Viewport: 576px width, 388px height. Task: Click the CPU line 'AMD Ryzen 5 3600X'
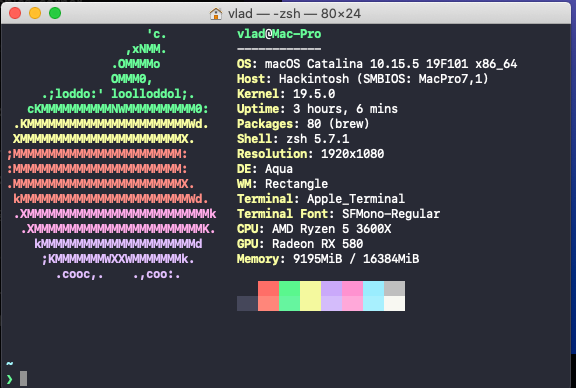pos(314,229)
